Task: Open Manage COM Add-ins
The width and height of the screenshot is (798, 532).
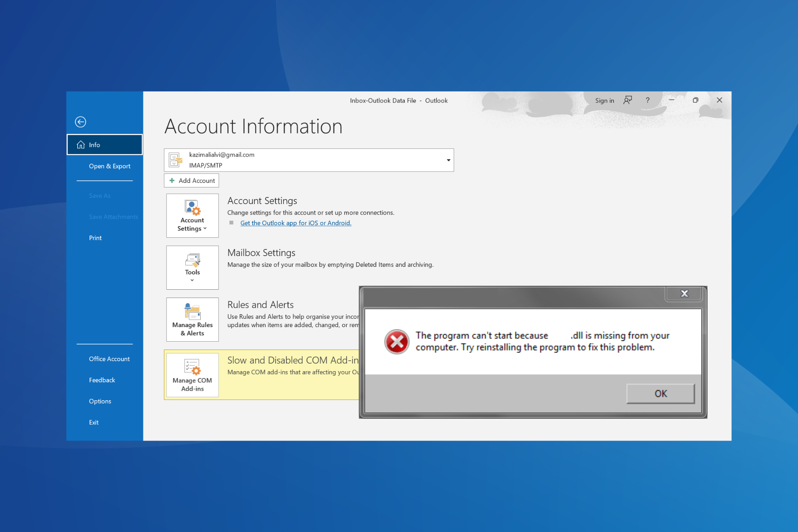Action: coord(192,375)
